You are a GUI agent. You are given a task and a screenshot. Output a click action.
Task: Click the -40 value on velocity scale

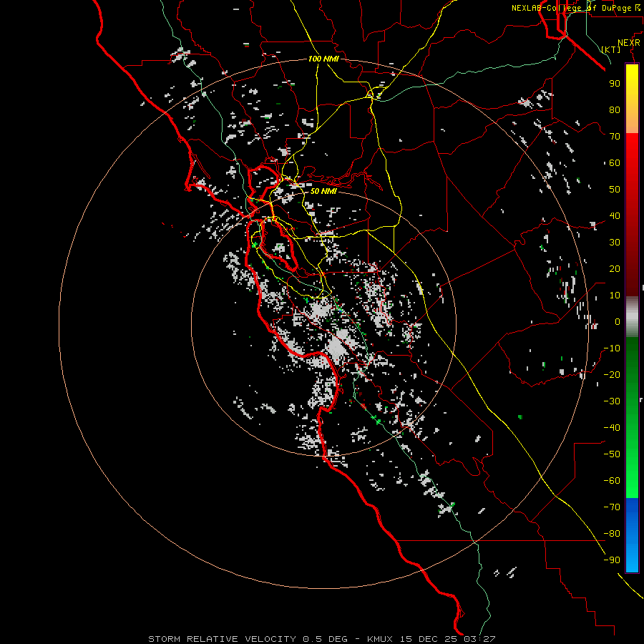pyautogui.click(x=612, y=428)
